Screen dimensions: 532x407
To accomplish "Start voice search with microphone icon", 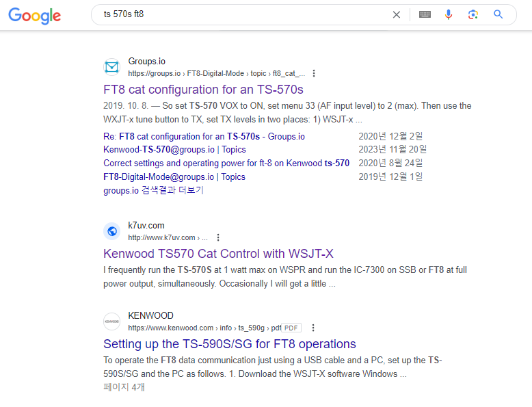I will (x=449, y=14).
